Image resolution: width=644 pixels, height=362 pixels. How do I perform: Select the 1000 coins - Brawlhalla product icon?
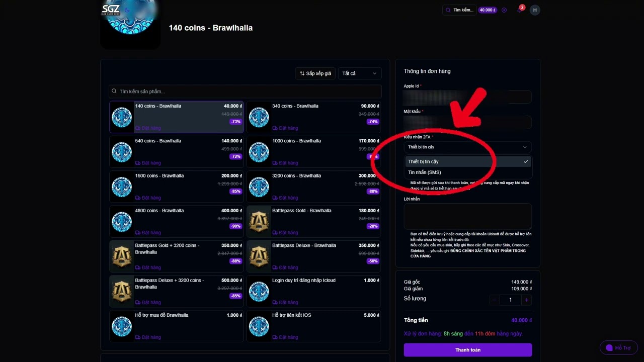coord(259,152)
